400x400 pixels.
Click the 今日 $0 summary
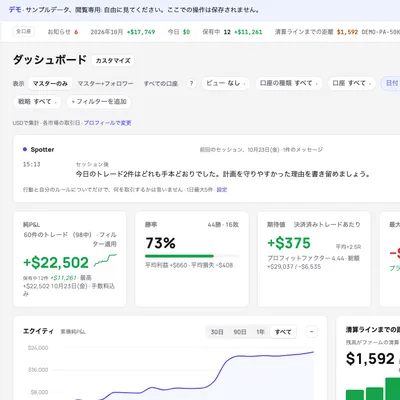179,32
